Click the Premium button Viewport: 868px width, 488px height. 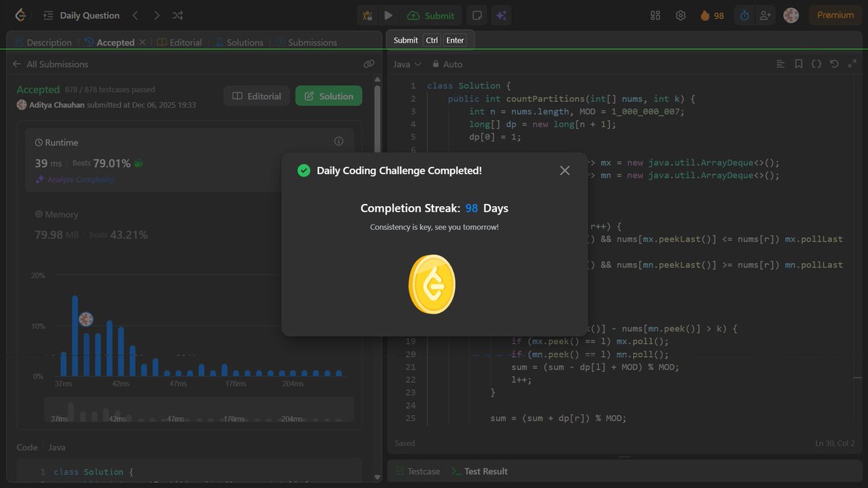tap(835, 15)
